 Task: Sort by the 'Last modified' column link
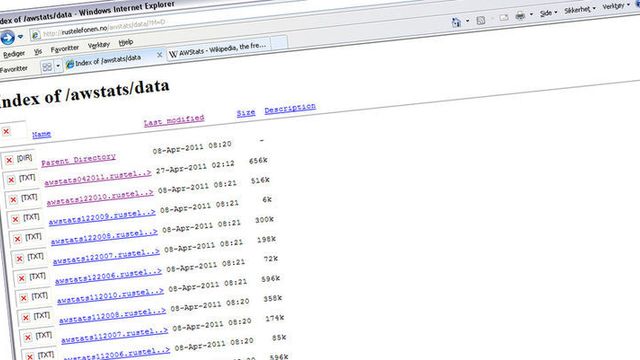point(174,120)
